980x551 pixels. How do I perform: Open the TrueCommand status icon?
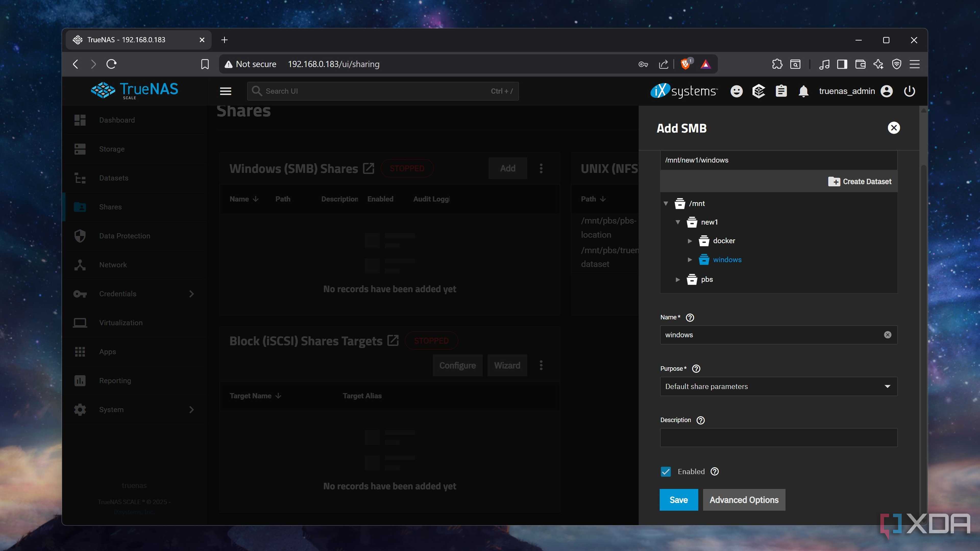pyautogui.click(x=758, y=91)
